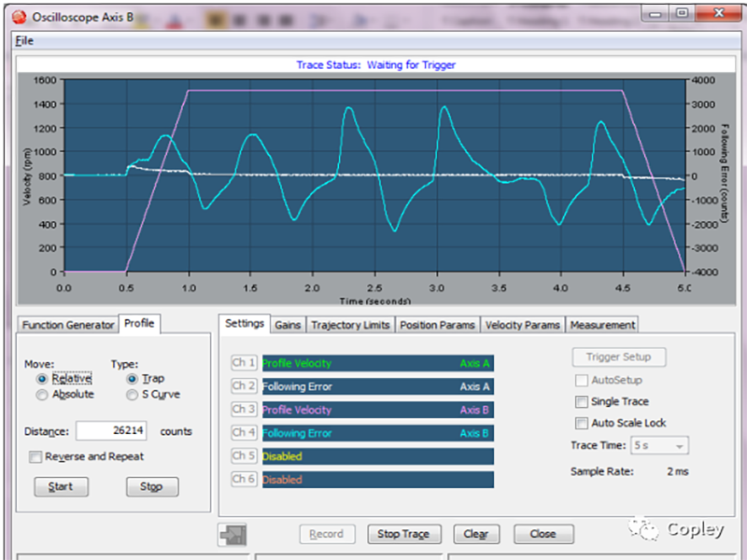Switch to the Trajectory Limits tab
The width and height of the screenshot is (747, 560).
(x=350, y=325)
